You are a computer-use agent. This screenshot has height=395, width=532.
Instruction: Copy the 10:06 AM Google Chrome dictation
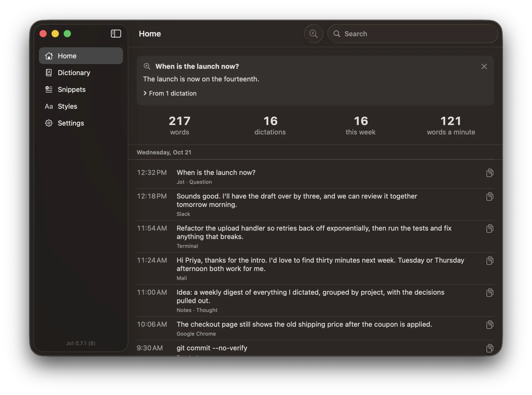[x=489, y=325]
